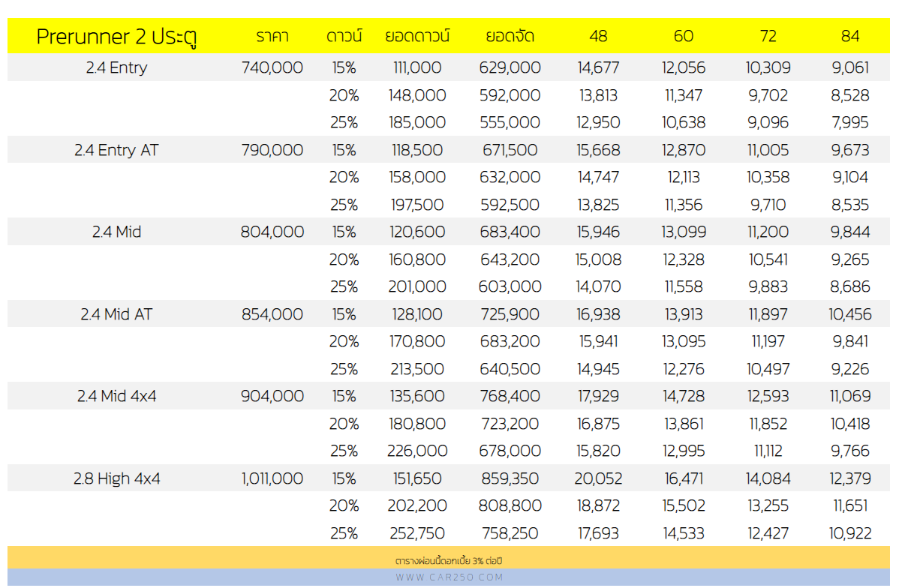The image size is (899, 588).
Task: Click down payment value '111,000'
Action: (417, 67)
